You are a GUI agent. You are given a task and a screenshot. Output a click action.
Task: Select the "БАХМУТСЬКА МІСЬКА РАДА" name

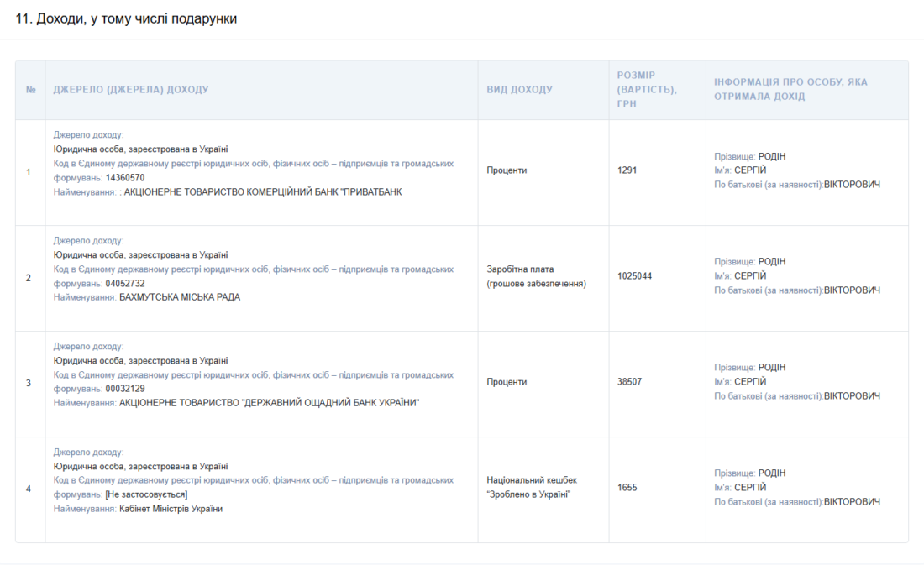tap(180, 297)
